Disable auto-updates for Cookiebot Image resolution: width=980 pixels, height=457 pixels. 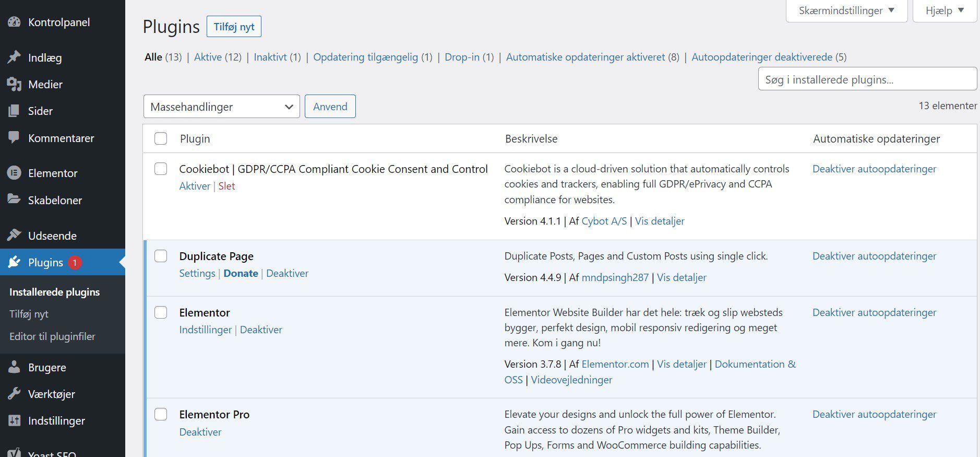874,169
